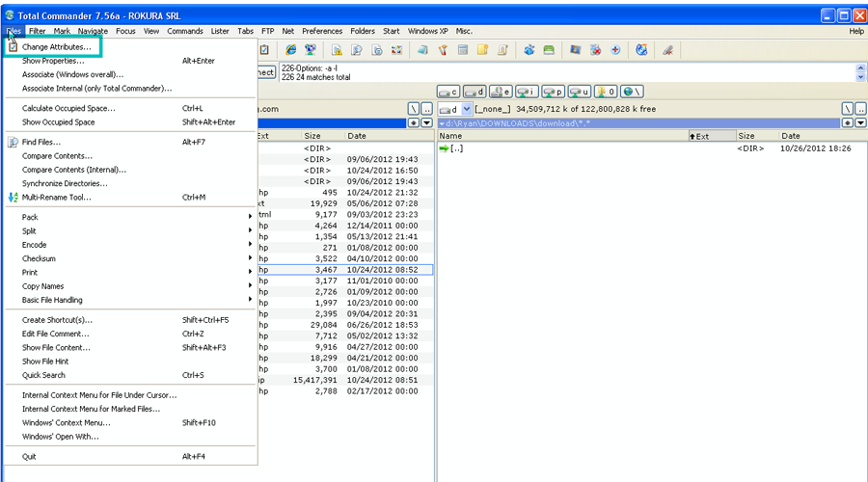
Task: Go to left panel root directory button
Action: pos(414,109)
